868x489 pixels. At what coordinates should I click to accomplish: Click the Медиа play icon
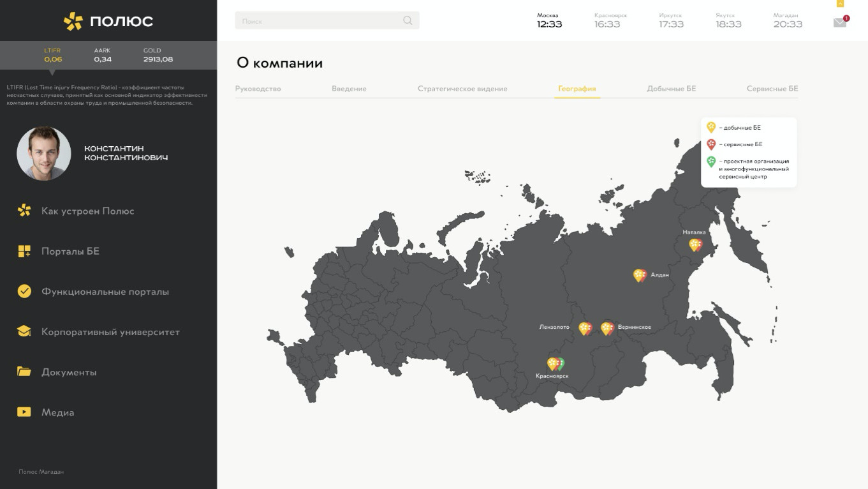coord(24,412)
